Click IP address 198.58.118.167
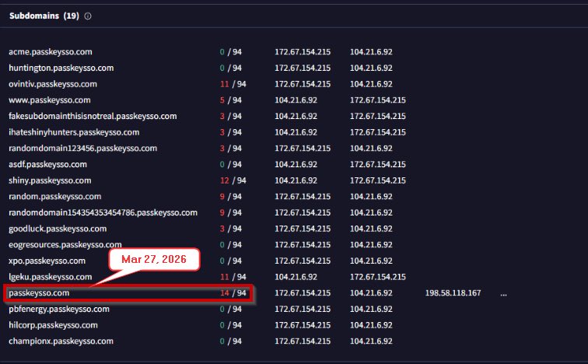 (x=453, y=293)
